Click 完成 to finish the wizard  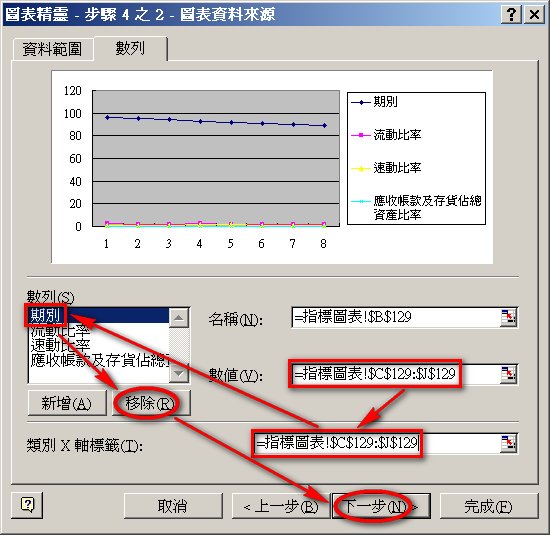click(488, 506)
